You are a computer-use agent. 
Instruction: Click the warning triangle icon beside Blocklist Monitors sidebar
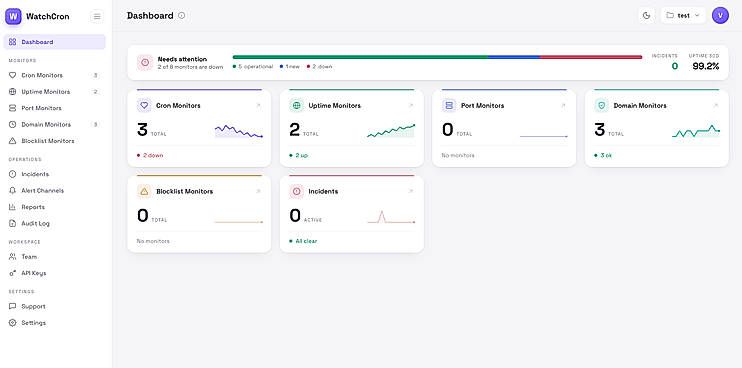(x=13, y=141)
